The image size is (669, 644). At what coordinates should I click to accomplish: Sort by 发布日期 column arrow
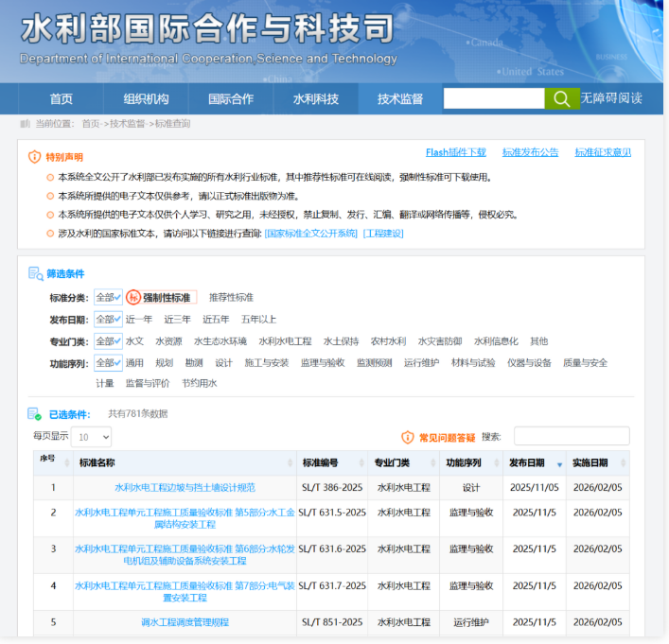click(x=560, y=463)
